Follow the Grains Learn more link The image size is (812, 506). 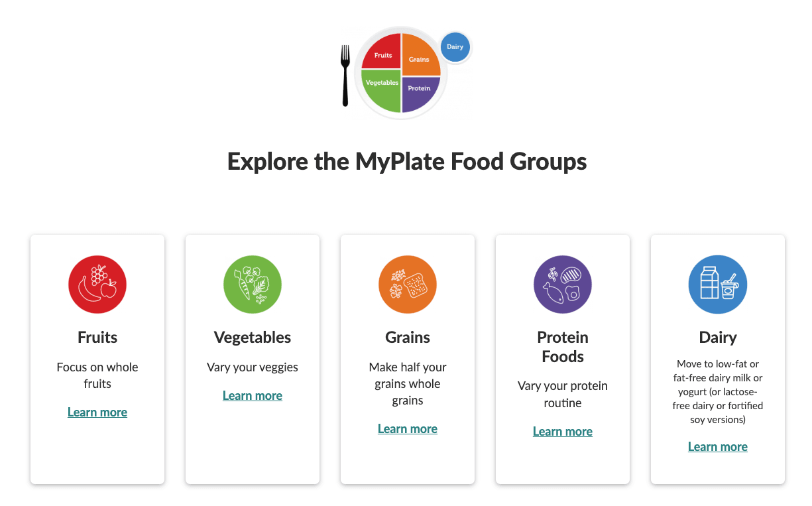click(408, 429)
